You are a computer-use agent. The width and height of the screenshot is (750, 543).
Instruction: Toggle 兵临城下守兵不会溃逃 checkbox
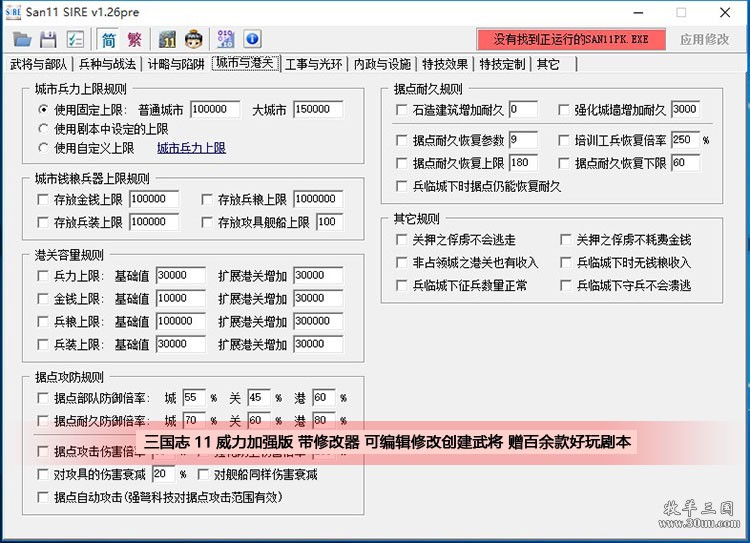point(566,286)
